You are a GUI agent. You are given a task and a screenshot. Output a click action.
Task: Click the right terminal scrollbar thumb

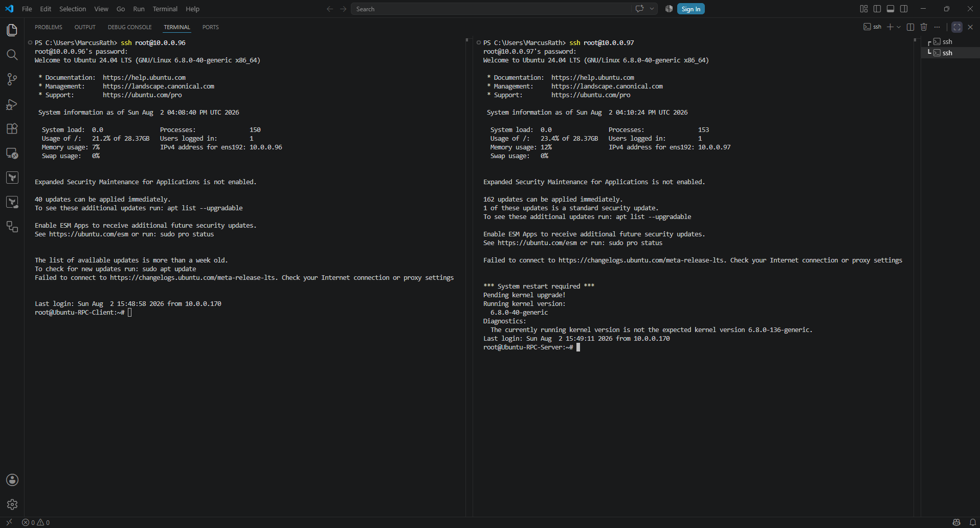[916, 40]
